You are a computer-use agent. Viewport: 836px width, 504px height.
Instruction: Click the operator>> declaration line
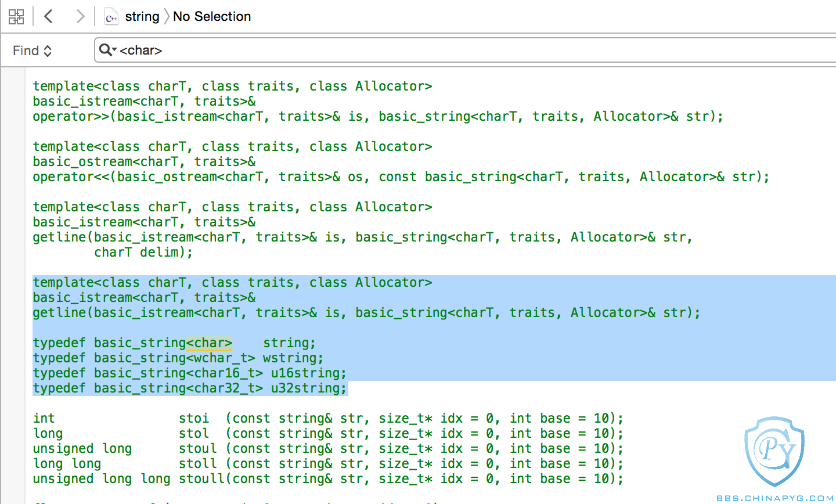coord(379,117)
